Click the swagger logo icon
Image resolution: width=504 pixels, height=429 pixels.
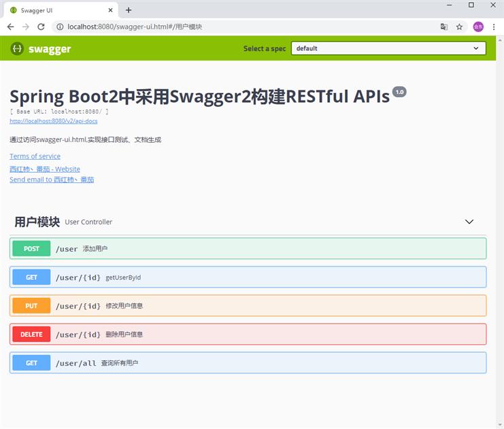pyautogui.click(x=17, y=48)
